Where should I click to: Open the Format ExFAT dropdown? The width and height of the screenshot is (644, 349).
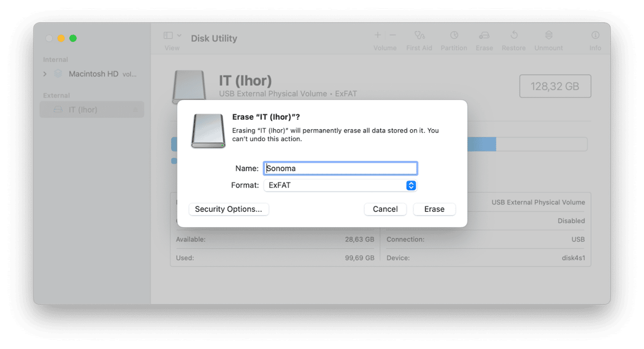coord(340,185)
